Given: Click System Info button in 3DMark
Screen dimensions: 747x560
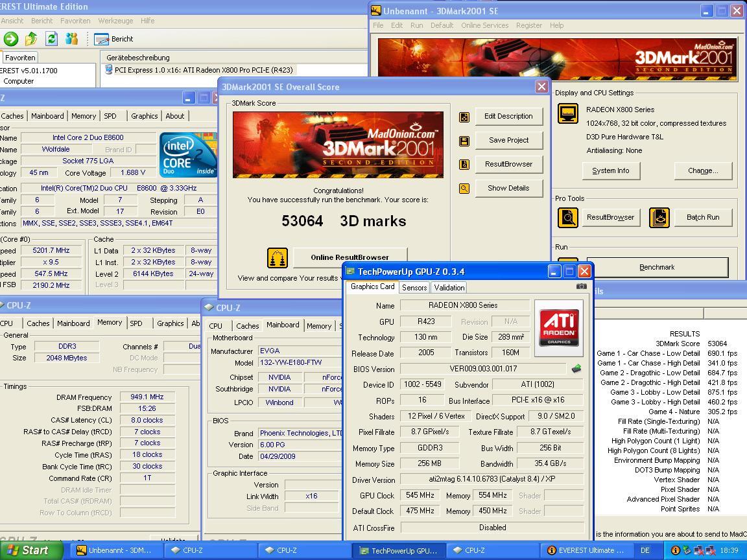Looking at the screenshot, I should click(611, 170).
